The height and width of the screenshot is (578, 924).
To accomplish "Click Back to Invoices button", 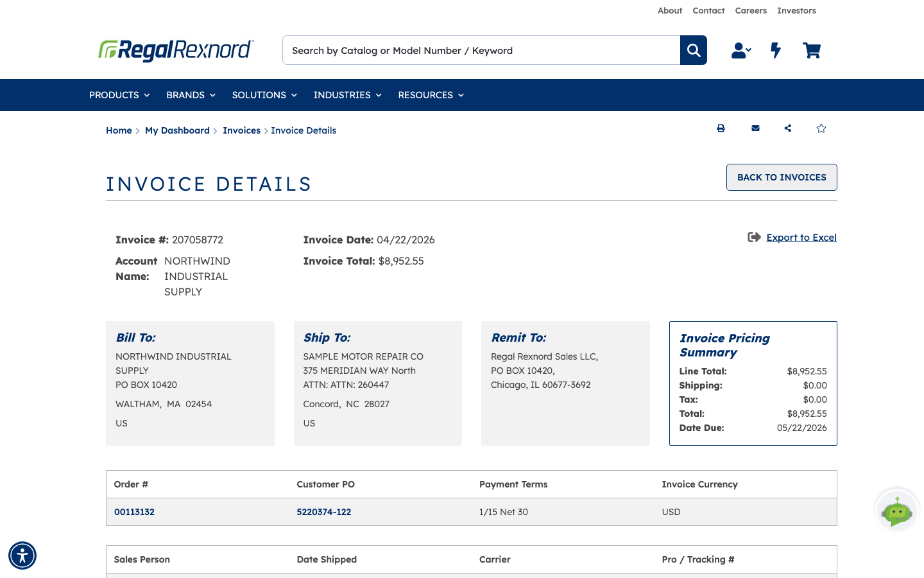I will (x=782, y=177).
